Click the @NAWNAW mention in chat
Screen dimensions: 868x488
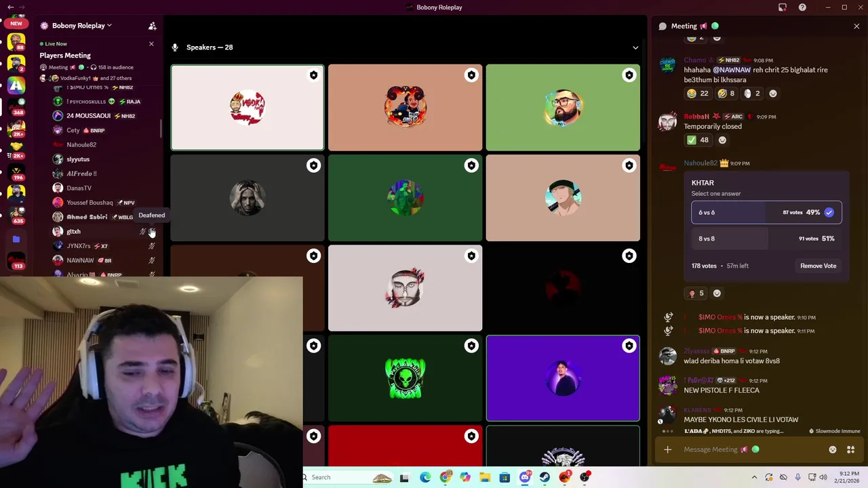click(732, 70)
